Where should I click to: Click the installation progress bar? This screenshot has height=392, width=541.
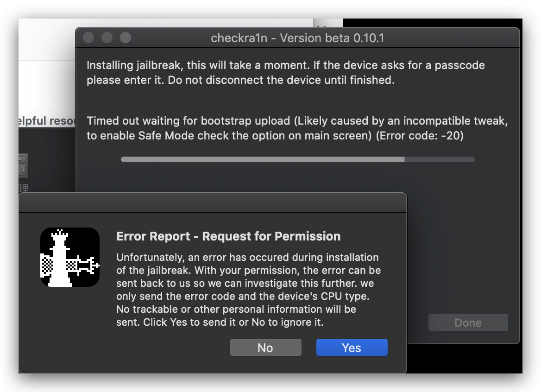click(x=298, y=159)
